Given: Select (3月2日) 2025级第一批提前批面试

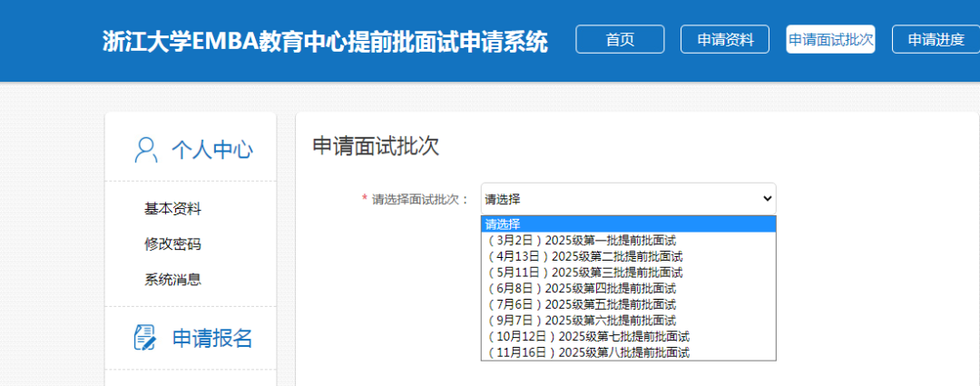Looking at the screenshot, I should click(628, 241).
